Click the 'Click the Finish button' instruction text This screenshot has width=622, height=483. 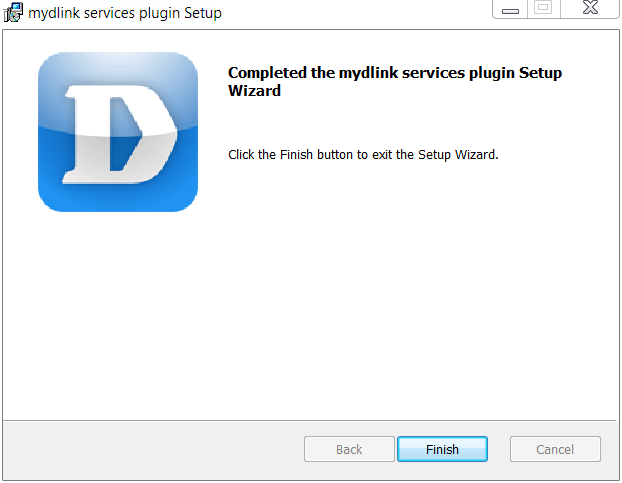coord(363,154)
